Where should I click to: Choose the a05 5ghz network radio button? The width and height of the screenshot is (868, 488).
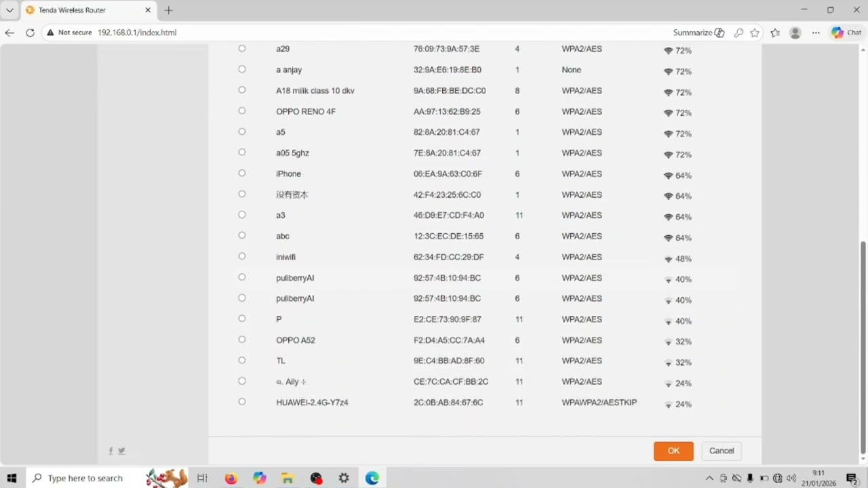[x=242, y=152]
